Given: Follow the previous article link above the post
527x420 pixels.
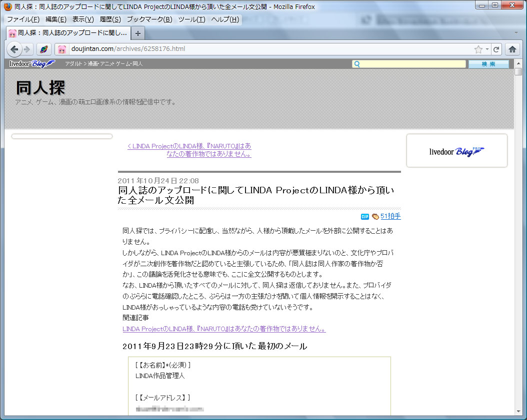Looking at the screenshot, I should tap(189, 150).
